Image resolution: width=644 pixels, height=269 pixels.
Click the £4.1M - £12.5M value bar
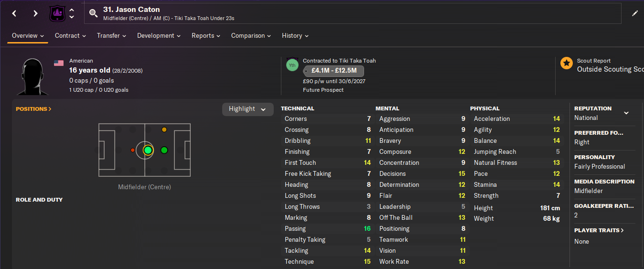point(334,71)
